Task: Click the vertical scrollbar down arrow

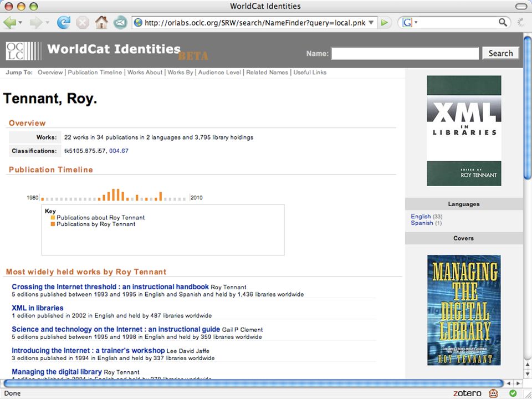Action: (x=528, y=374)
